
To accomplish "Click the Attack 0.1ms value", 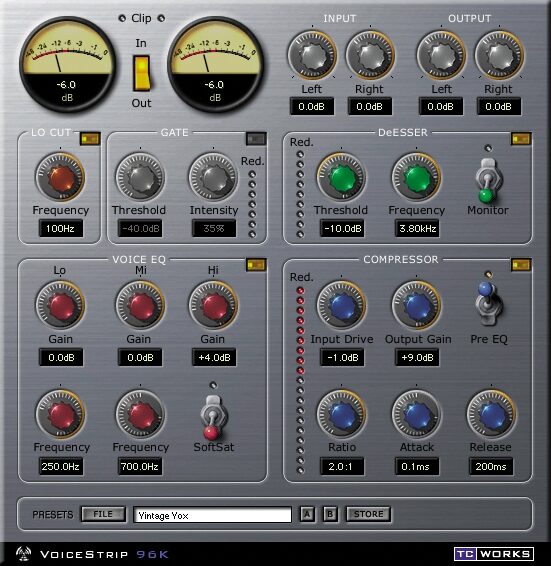I will click(417, 466).
